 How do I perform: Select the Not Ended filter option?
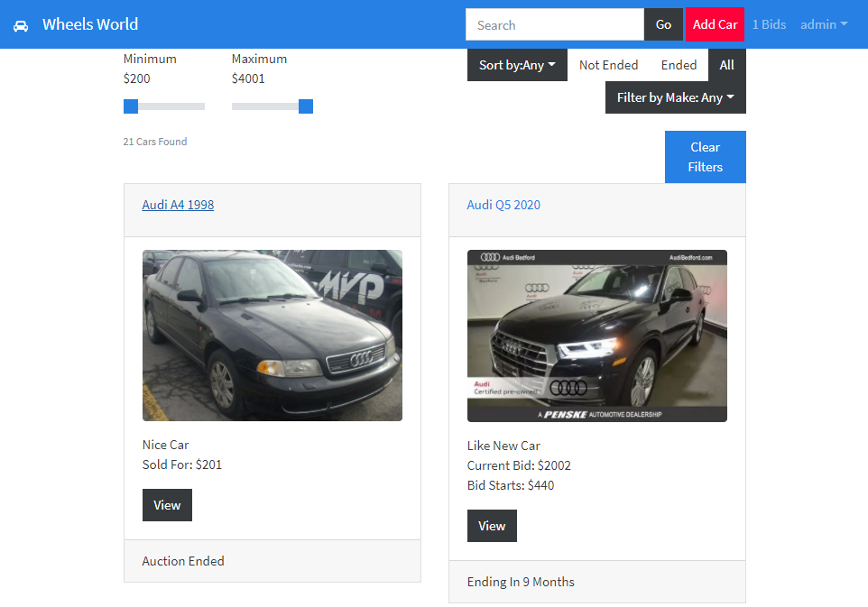608,65
